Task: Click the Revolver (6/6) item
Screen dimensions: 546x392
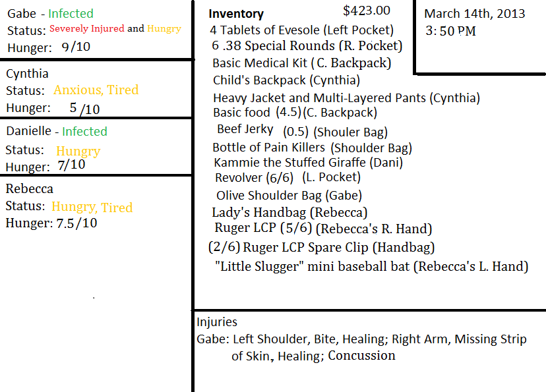Action: (288, 177)
